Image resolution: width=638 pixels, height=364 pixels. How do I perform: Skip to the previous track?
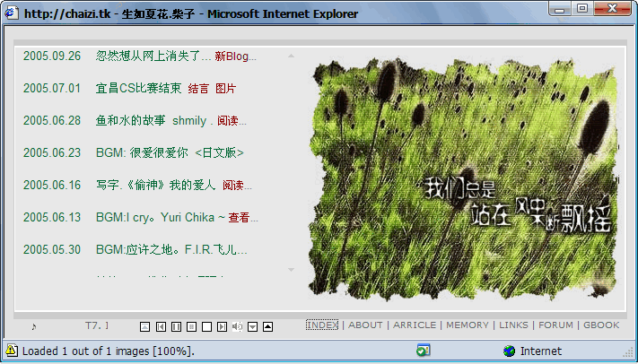(161, 326)
